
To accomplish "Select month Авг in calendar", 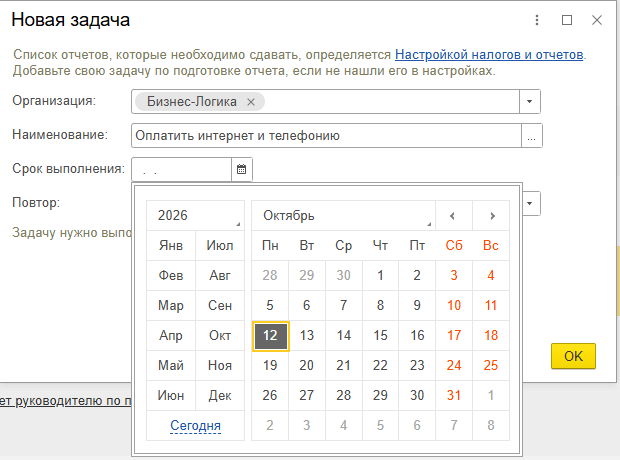I will point(220,276).
